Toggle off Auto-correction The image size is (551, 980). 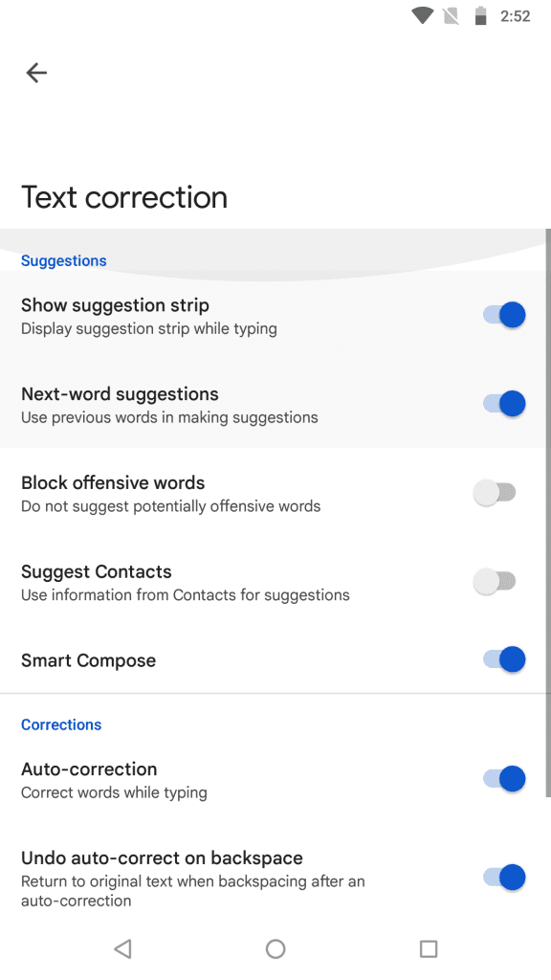click(x=502, y=778)
